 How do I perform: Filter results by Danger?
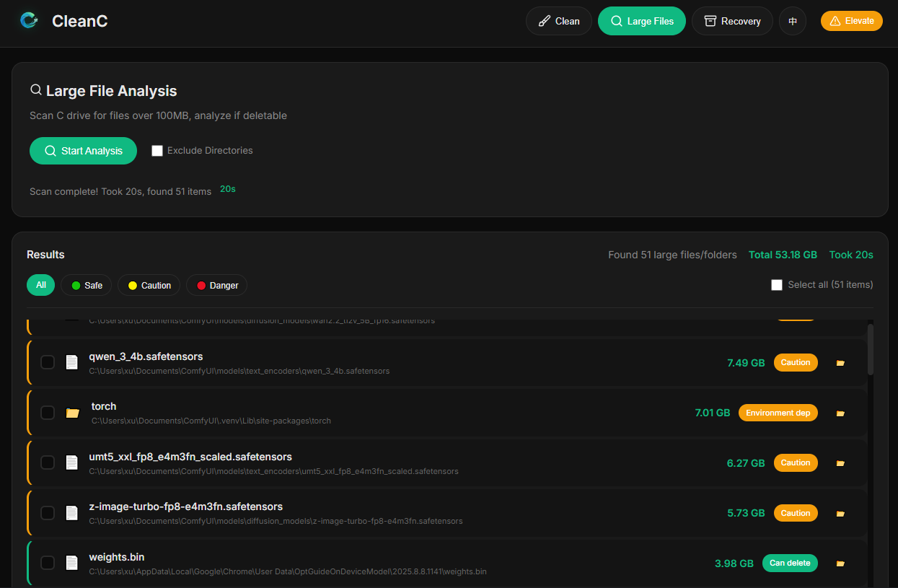coord(216,285)
